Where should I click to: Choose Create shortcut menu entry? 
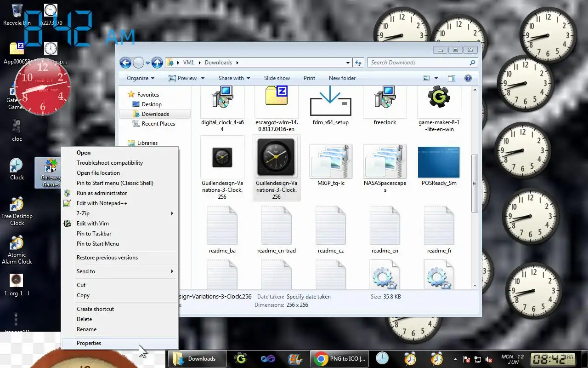click(120, 309)
